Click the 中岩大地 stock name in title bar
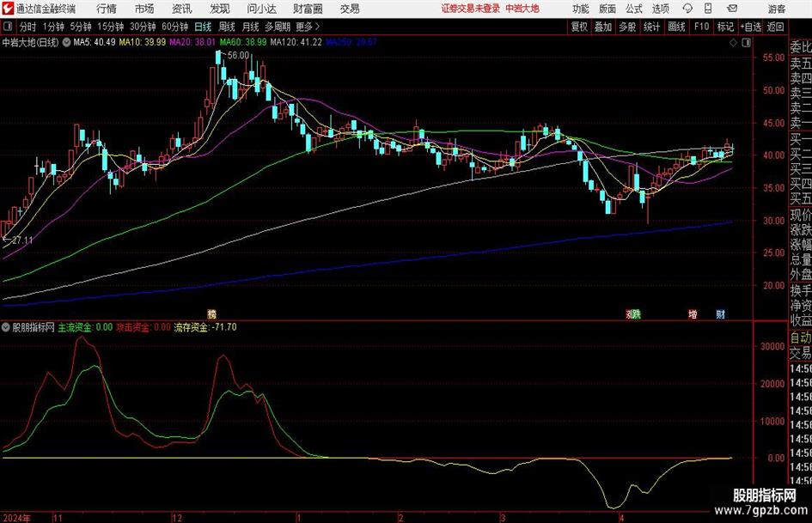Viewport: 812px width, 523px height. [x=522, y=9]
